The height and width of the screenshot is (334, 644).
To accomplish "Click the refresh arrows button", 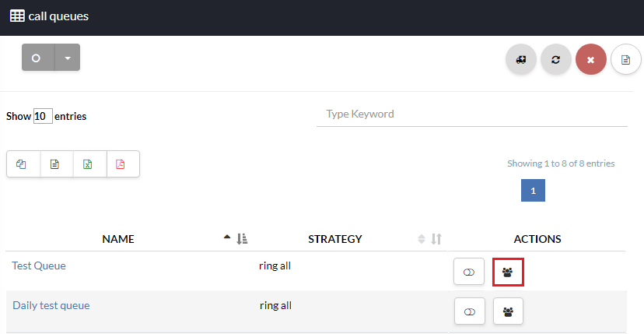I will click(x=556, y=59).
